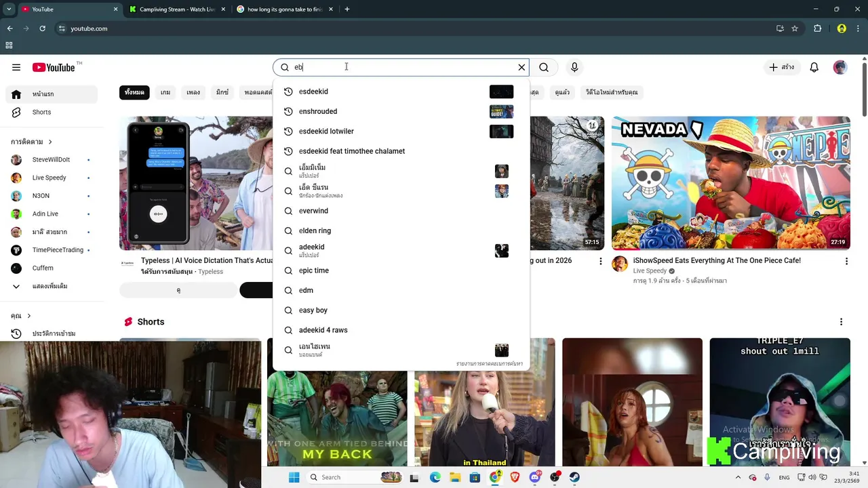The width and height of the screenshot is (868, 488).
Task: Pick the เอนไฮเพน boy band suggestion
Action: (x=401, y=350)
